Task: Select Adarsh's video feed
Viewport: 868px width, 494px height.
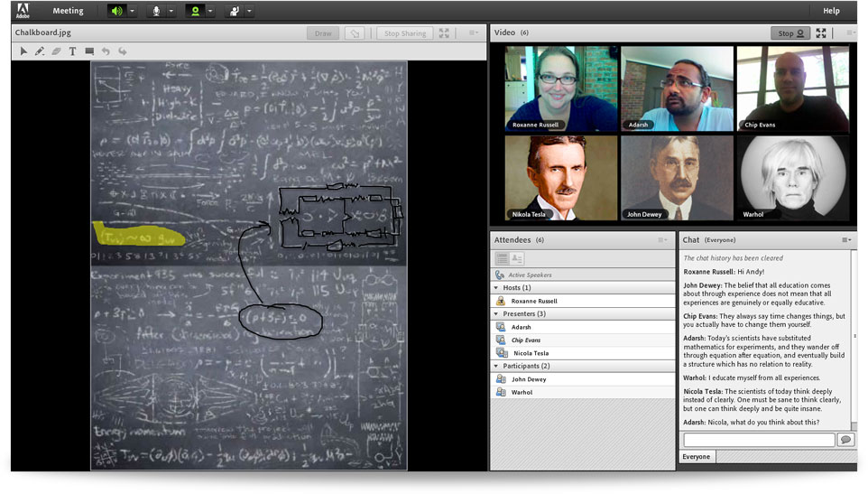Action: coord(677,89)
